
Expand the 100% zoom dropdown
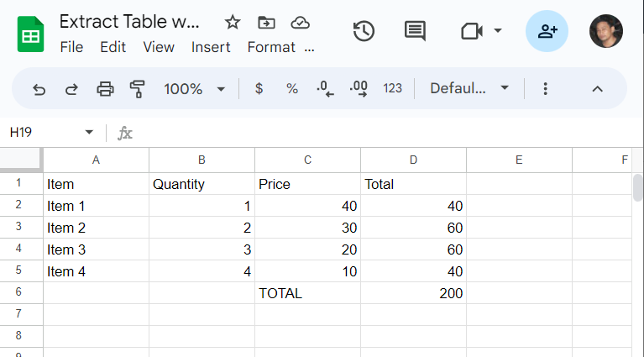[221, 89]
